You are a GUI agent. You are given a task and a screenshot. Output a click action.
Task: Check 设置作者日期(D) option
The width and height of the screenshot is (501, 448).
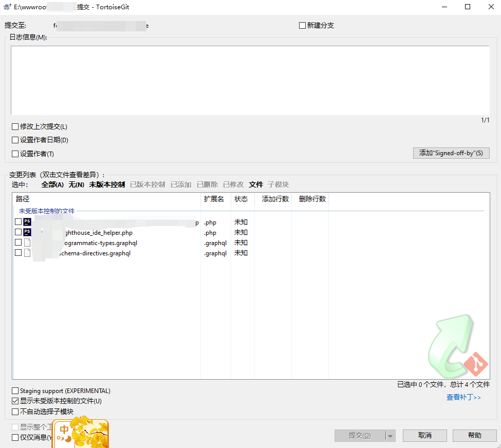click(x=15, y=140)
